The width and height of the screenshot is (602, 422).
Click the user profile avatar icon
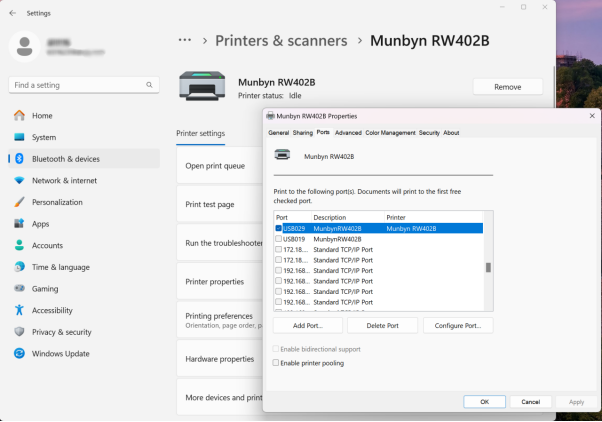pyautogui.click(x=25, y=46)
